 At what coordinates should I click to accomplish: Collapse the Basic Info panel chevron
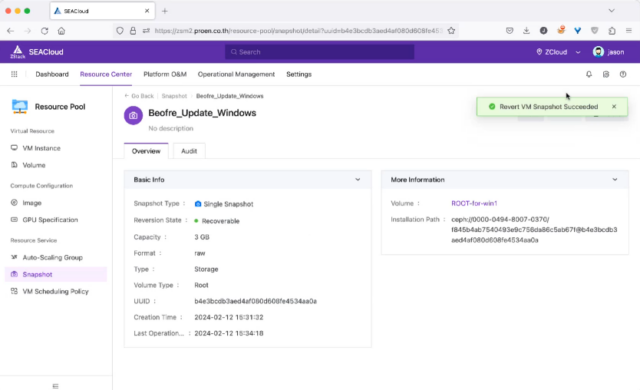pos(358,179)
